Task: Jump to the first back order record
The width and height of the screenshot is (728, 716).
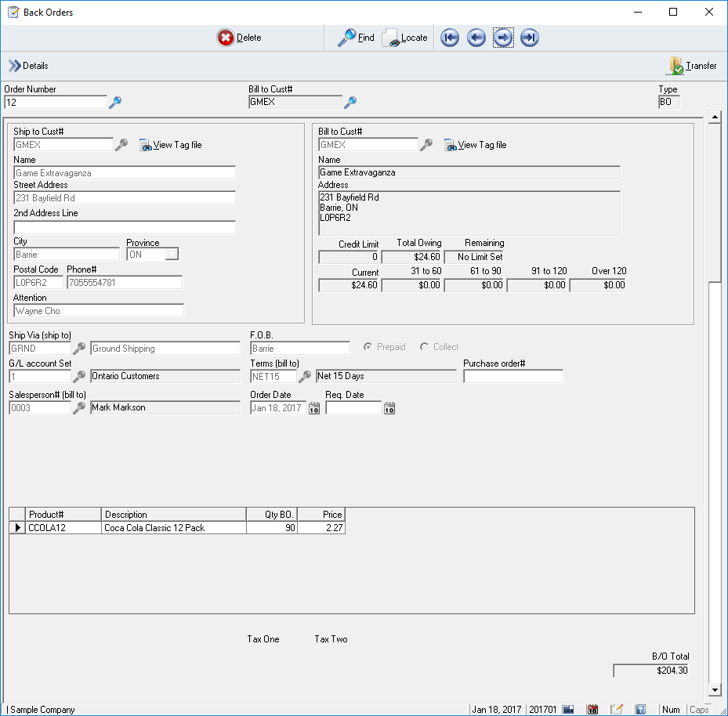Action: click(450, 38)
